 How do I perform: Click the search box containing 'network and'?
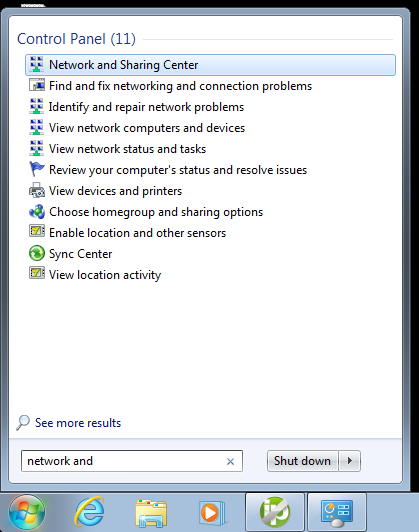pyautogui.click(x=132, y=461)
